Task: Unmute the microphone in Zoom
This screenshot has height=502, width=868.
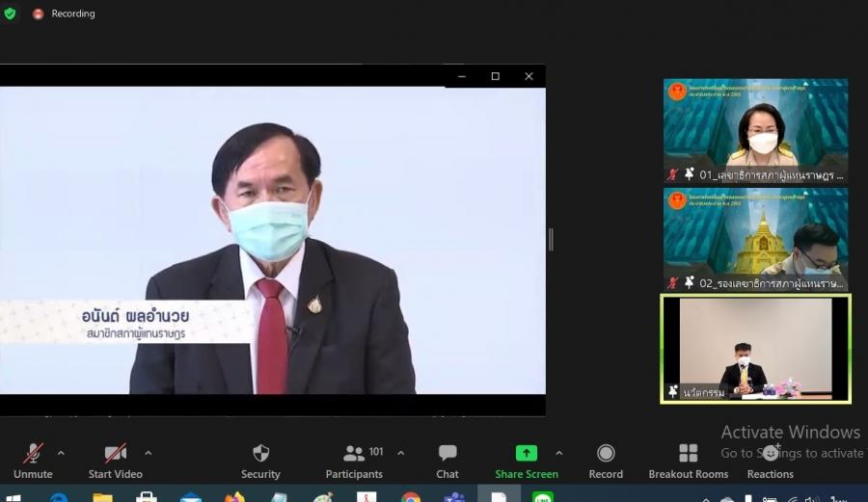Action: click(33, 460)
